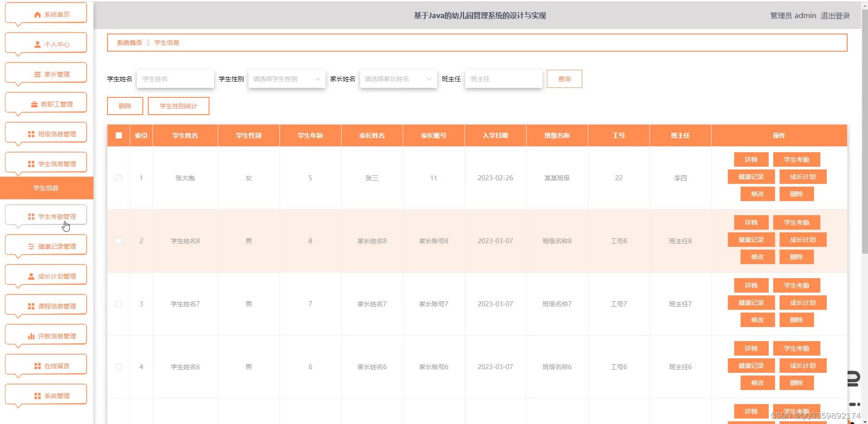Click the bar chart icon beside 评教信息管理
The image size is (868, 424).
[x=31, y=336]
